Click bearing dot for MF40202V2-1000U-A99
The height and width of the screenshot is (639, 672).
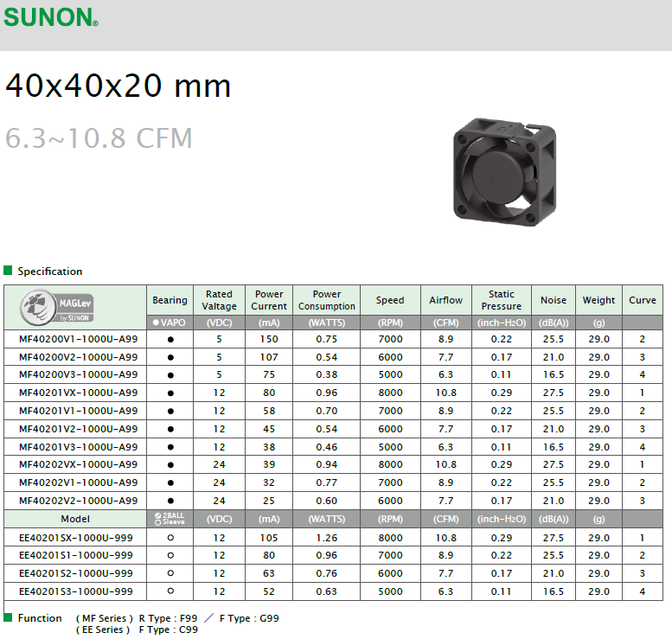[170, 501]
